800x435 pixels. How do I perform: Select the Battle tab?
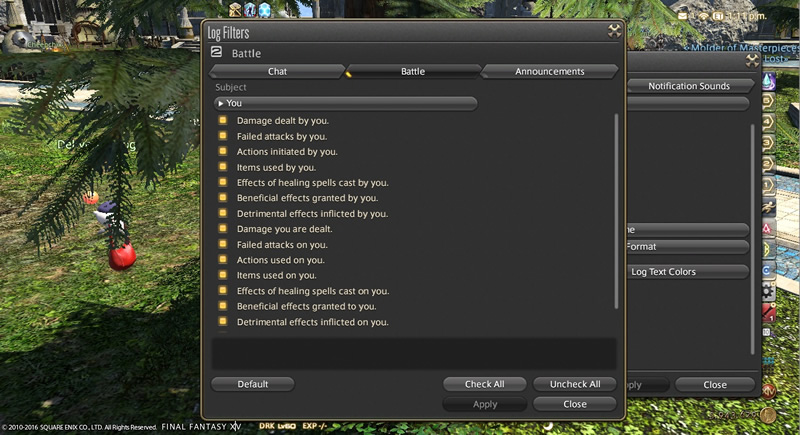click(413, 71)
